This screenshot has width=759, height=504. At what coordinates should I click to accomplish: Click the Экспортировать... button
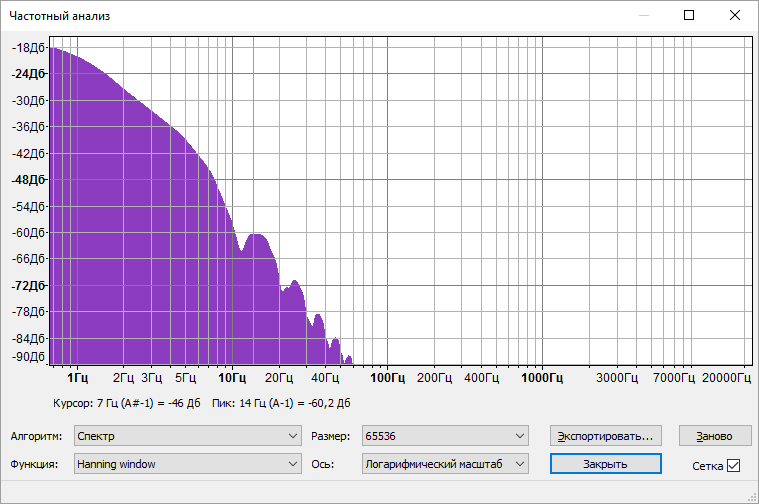pyautogui.click(x=606, y=436)
